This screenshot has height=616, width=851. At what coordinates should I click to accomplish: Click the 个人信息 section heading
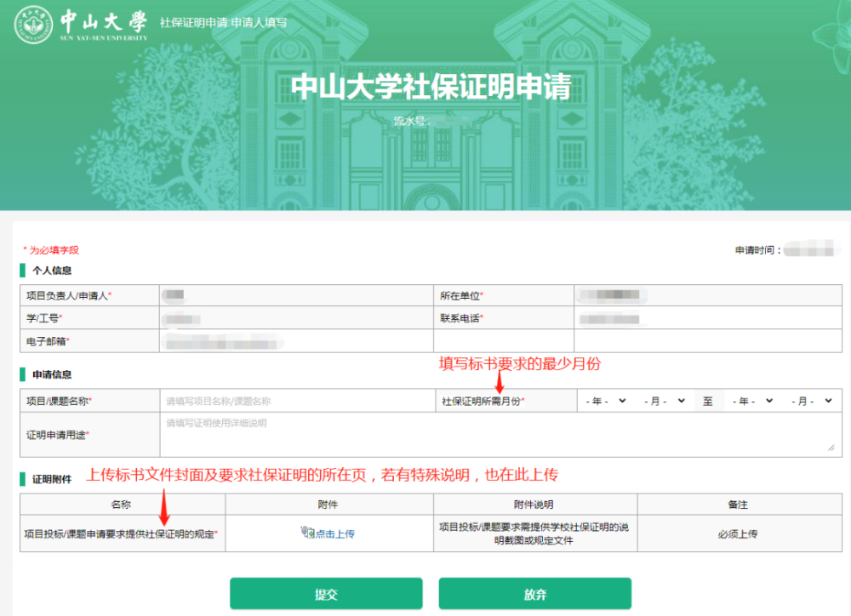tap(52, 271)
